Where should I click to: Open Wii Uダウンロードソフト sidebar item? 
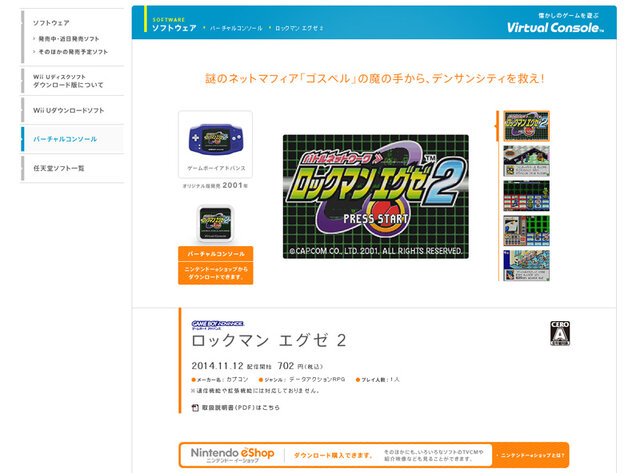tap(66, 110)
